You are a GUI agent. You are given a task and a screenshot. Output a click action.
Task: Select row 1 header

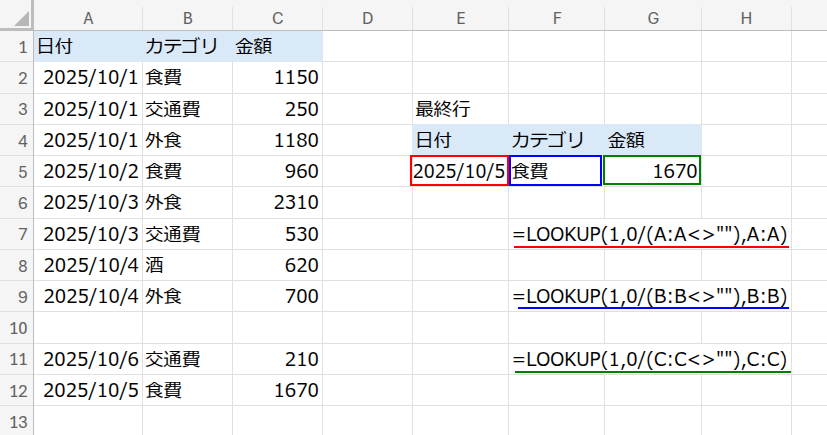17,46
